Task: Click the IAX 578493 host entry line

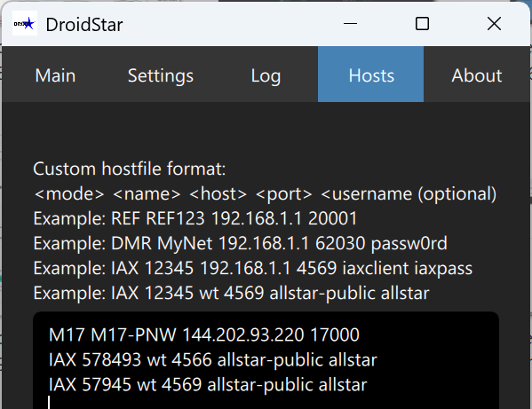Action: (213, 360)
